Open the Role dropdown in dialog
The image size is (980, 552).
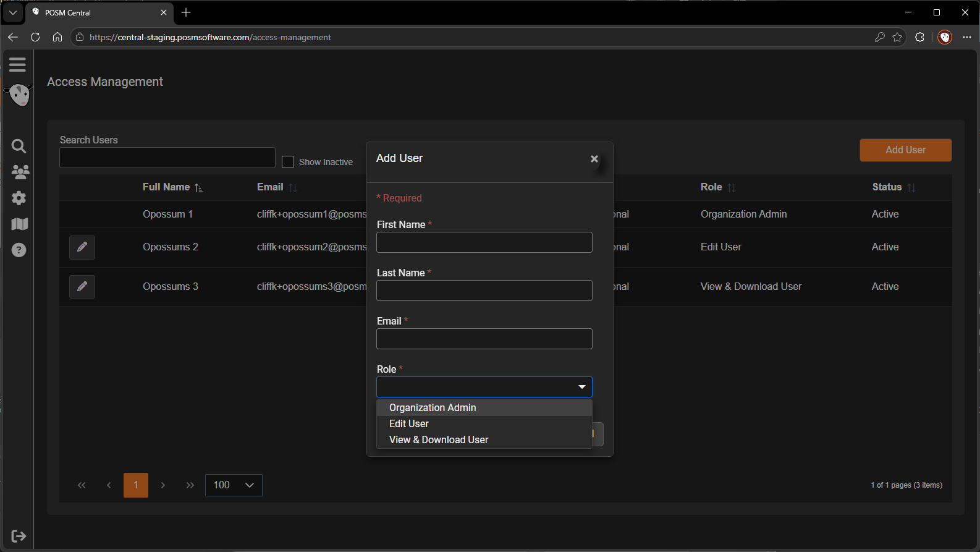(x=484, y=387)
